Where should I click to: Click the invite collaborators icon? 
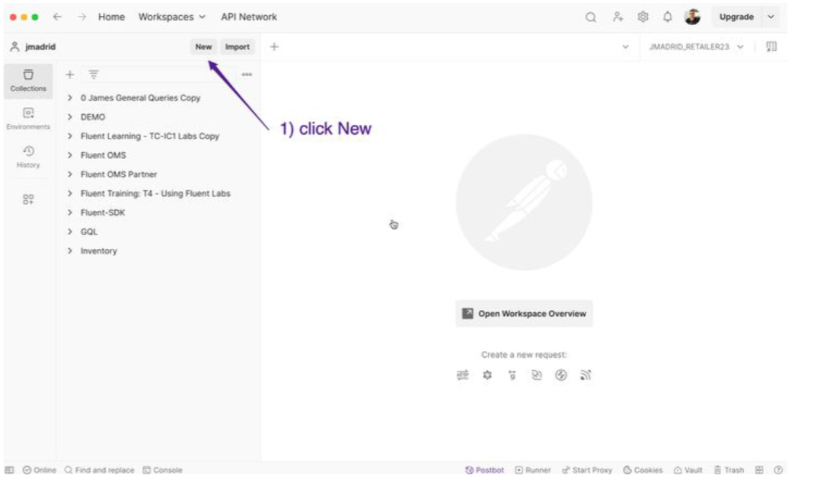[618, 17]
